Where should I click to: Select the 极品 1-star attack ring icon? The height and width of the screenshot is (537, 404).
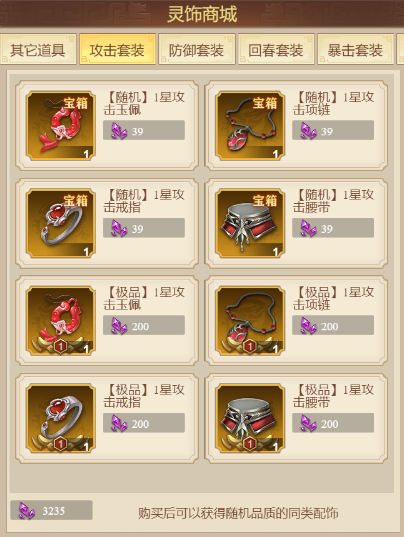click(61, 419)
